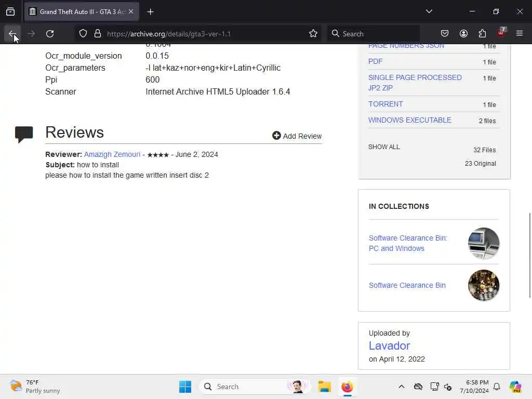Image resolution: width=532 pixels, height=399 pixels.
Task: Click the "23 Original" count text
Action: coord(481,164)
